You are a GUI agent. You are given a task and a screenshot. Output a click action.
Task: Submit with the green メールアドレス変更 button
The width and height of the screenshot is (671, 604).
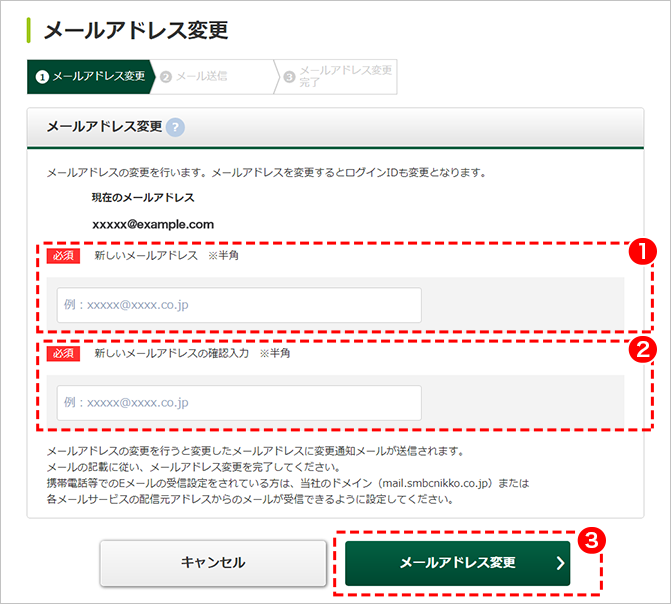[457, 563]
